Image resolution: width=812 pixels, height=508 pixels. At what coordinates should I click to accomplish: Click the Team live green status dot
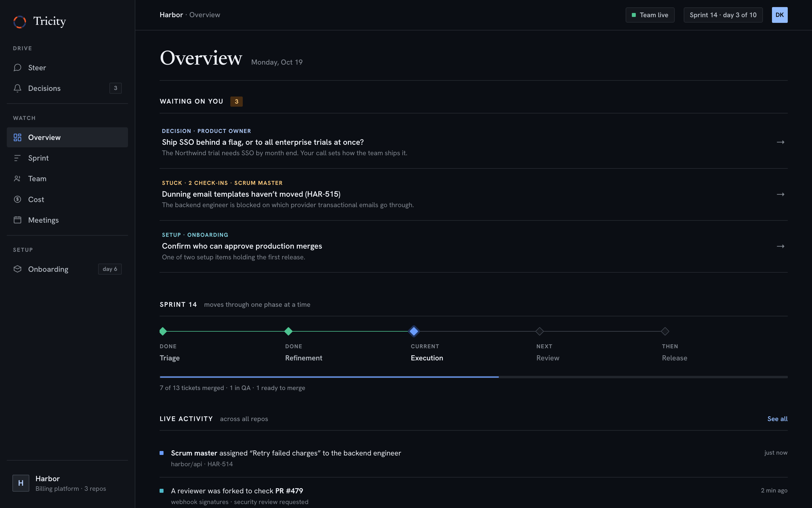click(634, 15)
